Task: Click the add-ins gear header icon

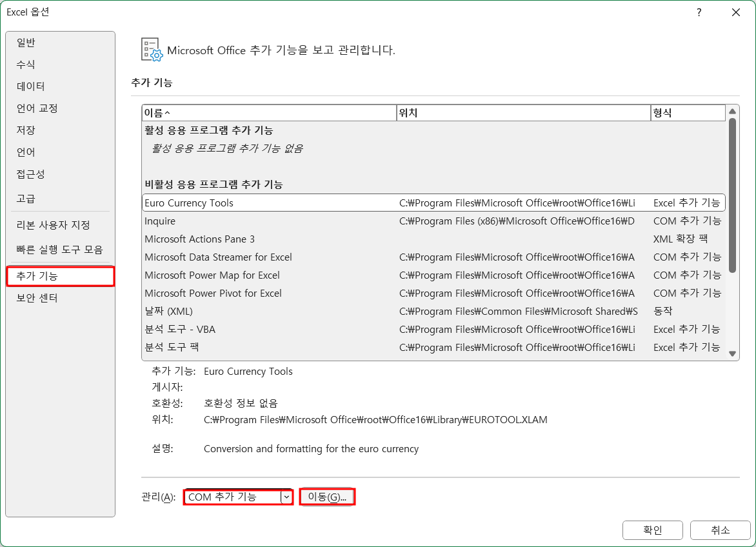Action: tap(152, 50)
